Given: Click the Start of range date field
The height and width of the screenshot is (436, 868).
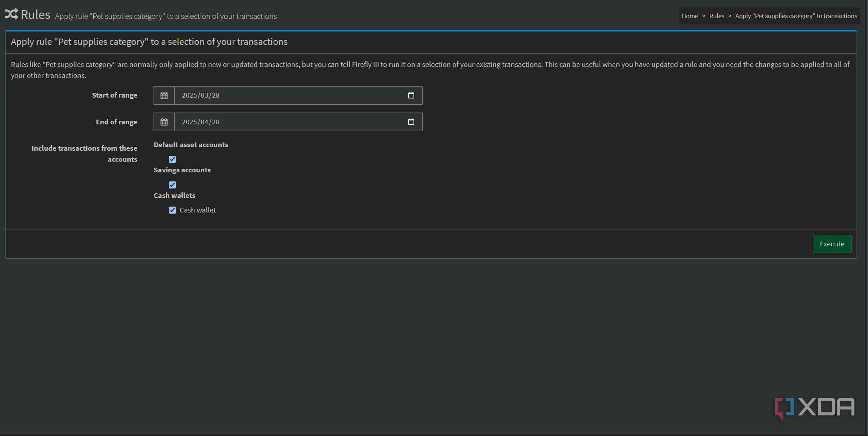Looking at the screenshot, I should pyautogui.click(x=298, y=95).
